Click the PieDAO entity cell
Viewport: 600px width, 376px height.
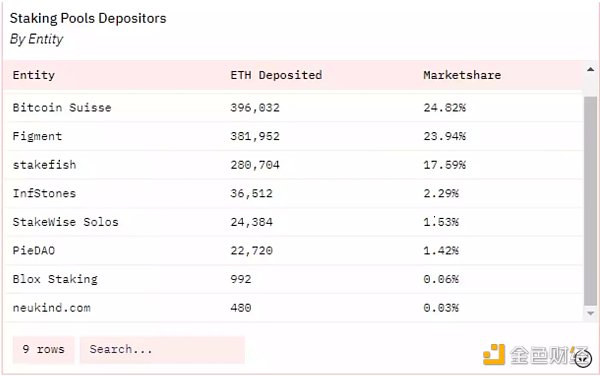(x=34, y=251)
